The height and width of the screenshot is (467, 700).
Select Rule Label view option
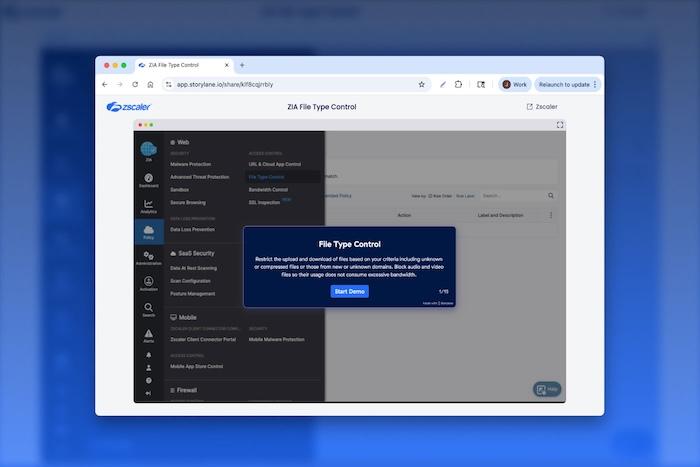pyautogui.click(x=465, y=196)
